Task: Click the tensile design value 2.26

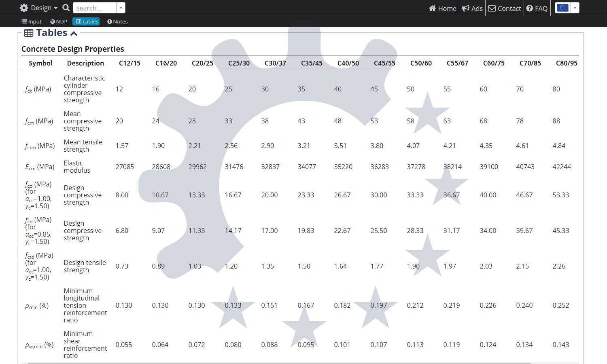Action: click(559, 266)
